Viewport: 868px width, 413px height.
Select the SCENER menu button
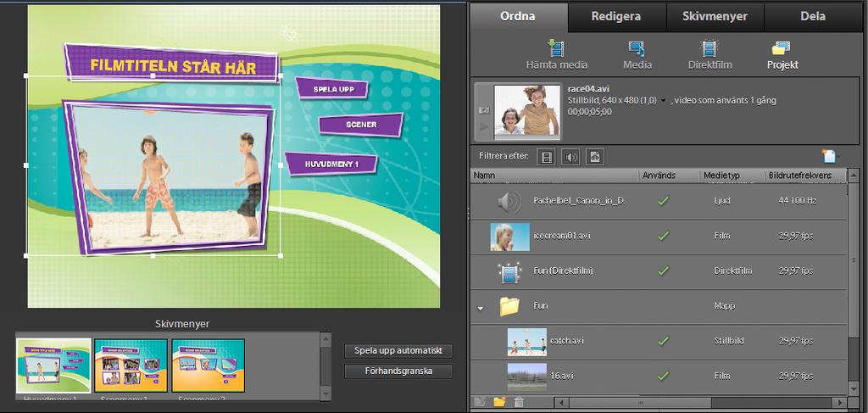point(361,125)
